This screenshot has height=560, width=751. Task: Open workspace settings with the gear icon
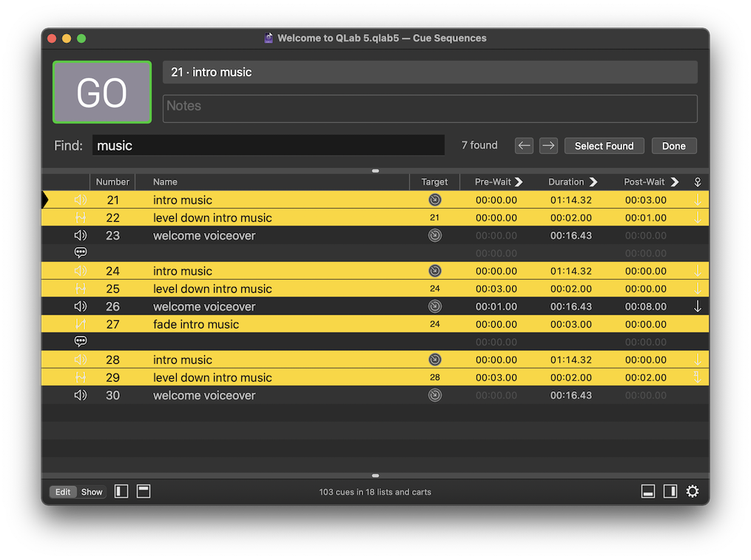(692, 491)
